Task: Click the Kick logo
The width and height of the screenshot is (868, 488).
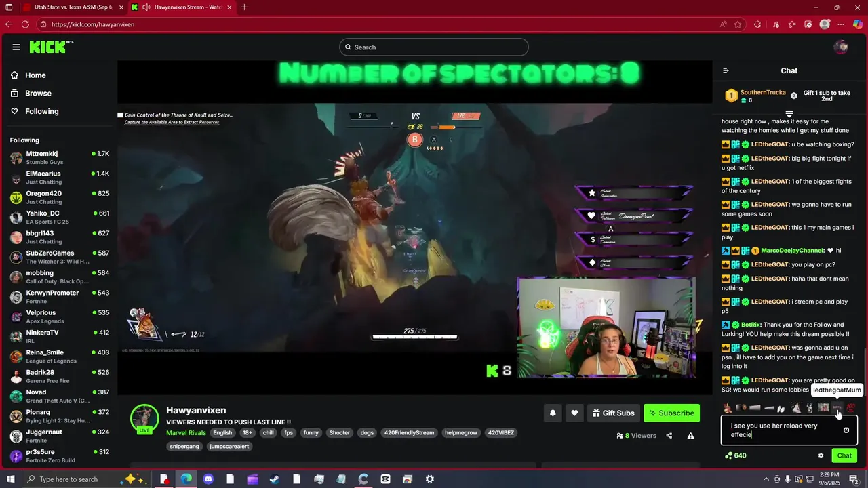Action: [x=52, y=47]
